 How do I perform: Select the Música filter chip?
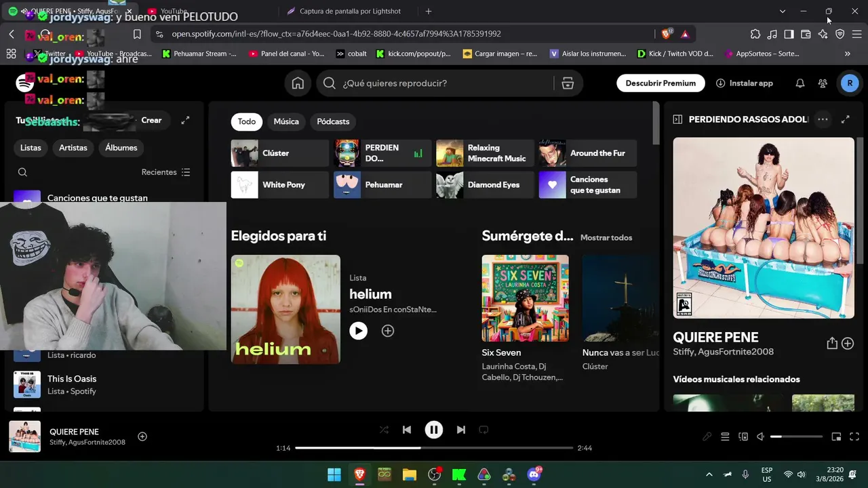click(286, 121)
